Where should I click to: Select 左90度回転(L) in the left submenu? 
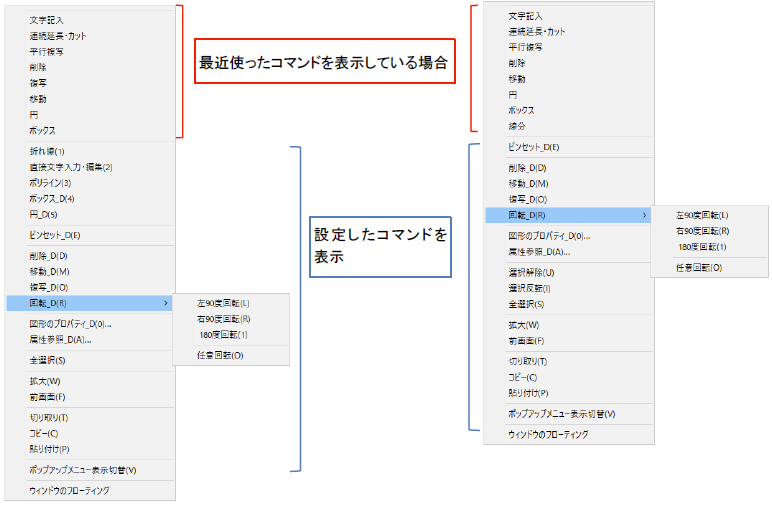(223, 303)
